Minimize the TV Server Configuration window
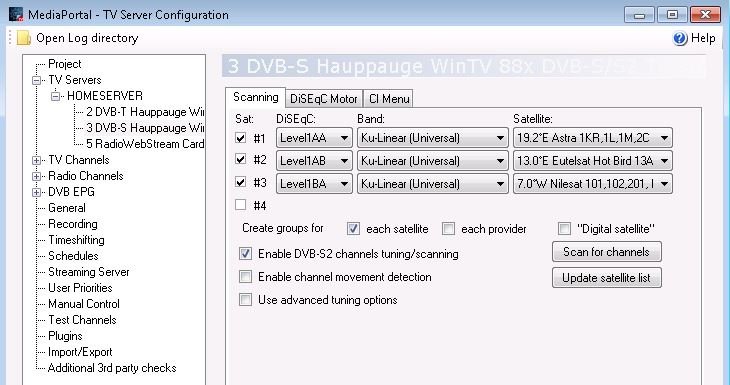730x385 pixels. pos(639,14)
